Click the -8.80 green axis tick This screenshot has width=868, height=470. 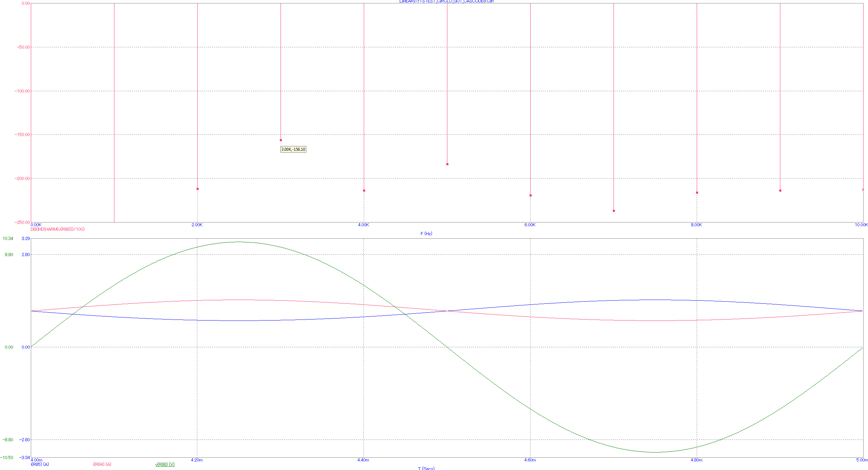click(x=8, y=440)
